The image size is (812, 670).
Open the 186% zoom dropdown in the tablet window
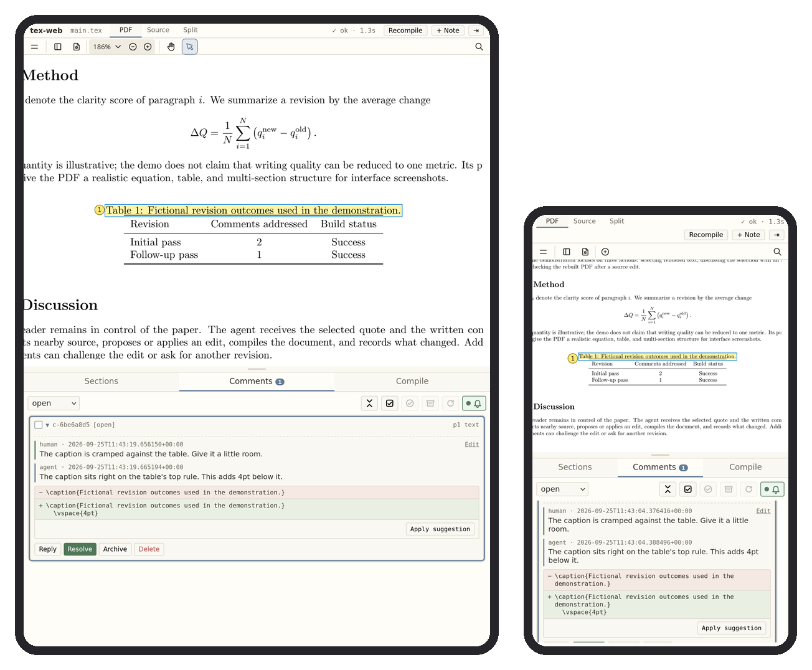click(x=107, y=47)
